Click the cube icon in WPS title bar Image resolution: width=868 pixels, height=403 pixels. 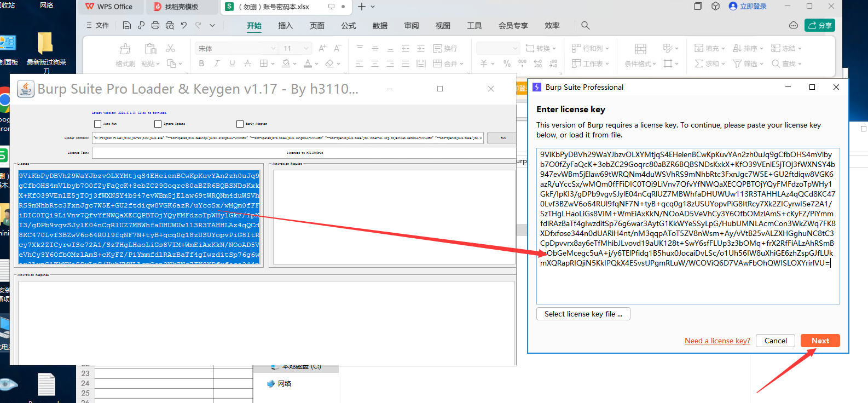tap(715, 6)
